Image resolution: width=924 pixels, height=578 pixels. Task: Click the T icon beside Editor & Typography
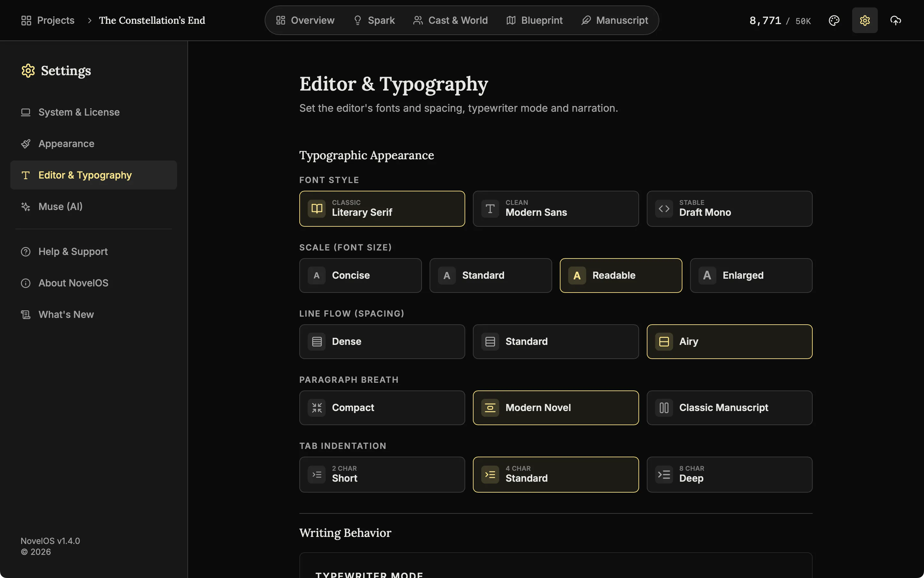[26, 175]
